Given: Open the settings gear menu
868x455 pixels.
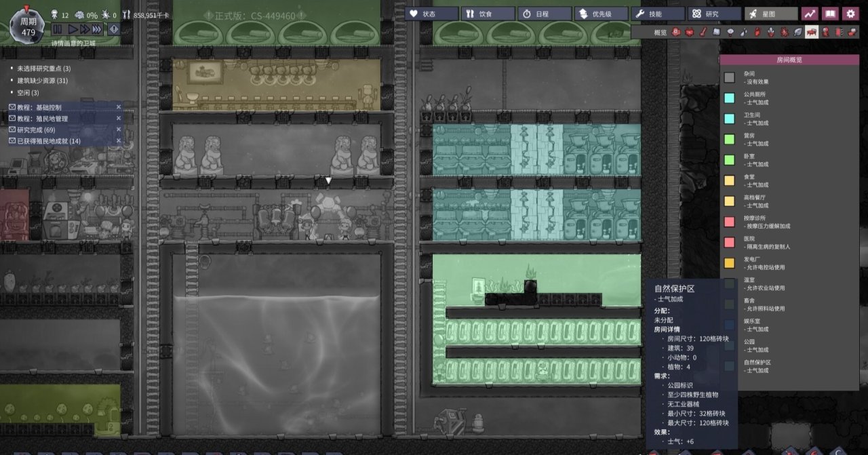Looking at the screenshot, I should coord(851,14).
